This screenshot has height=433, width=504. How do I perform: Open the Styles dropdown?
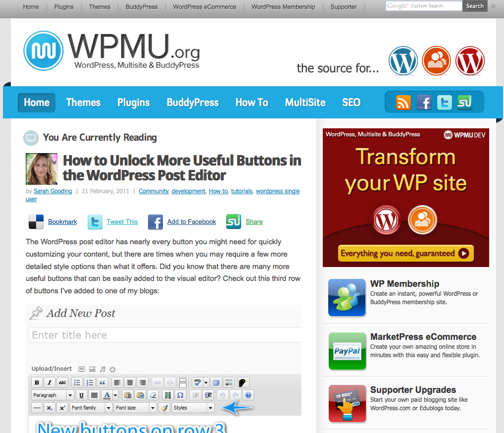(193, 408)
